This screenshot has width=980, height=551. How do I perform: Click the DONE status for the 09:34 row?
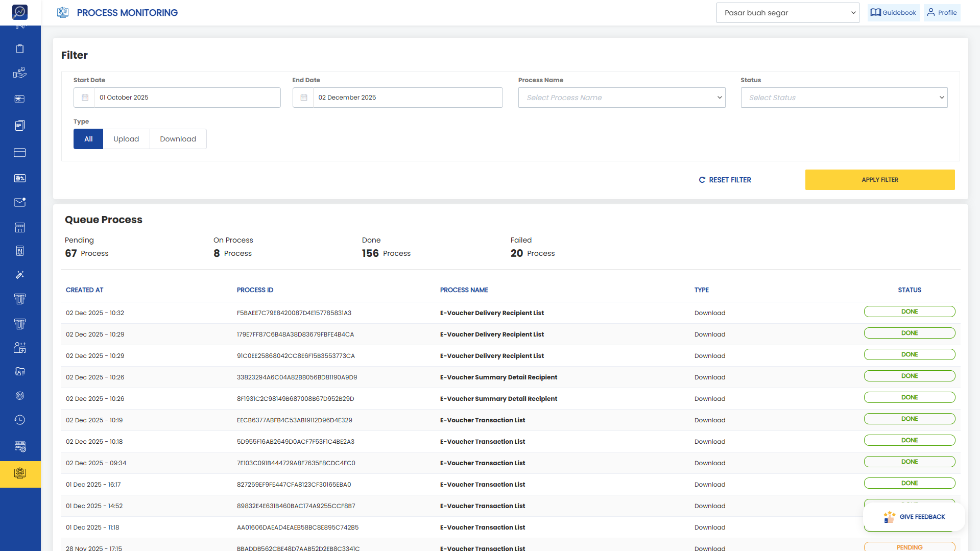[910, 462]
